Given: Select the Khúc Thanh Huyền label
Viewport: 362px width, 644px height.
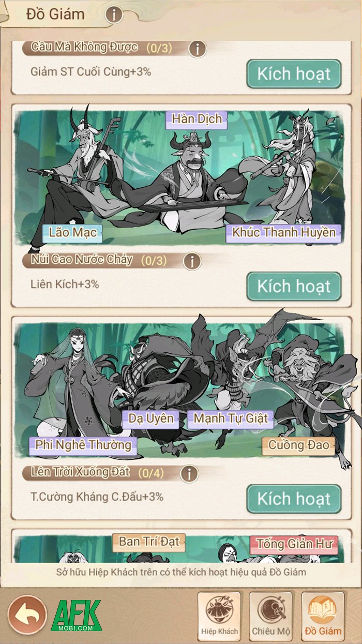Looking at the screenshot, I should point(284,233).
